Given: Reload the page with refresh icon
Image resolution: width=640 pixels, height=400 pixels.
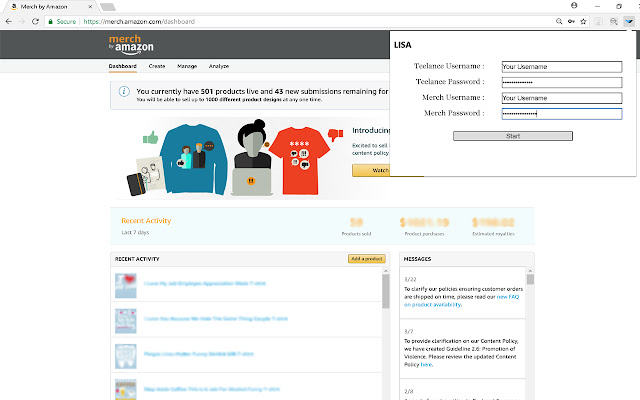Looking at the screenshot, I should pos(36,21).
